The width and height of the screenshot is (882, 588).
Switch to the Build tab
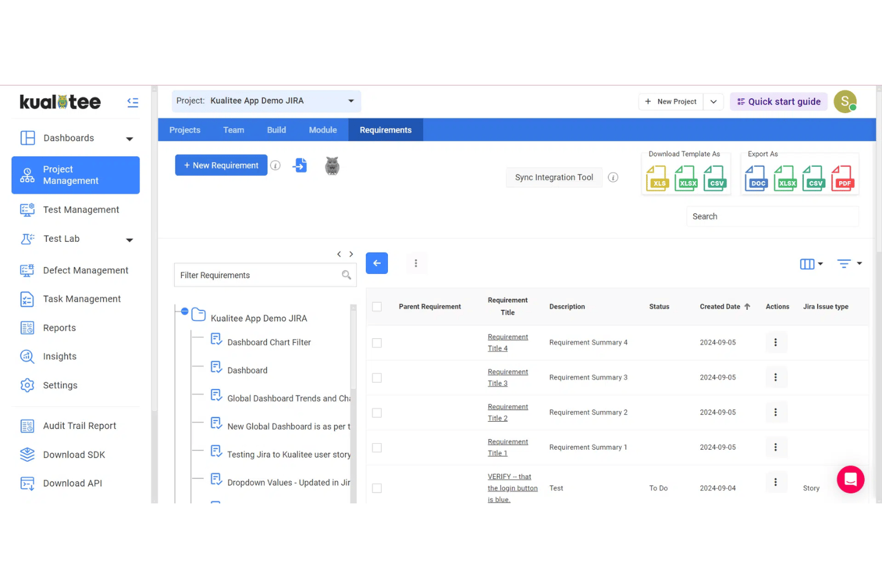(x=277, y=130)
